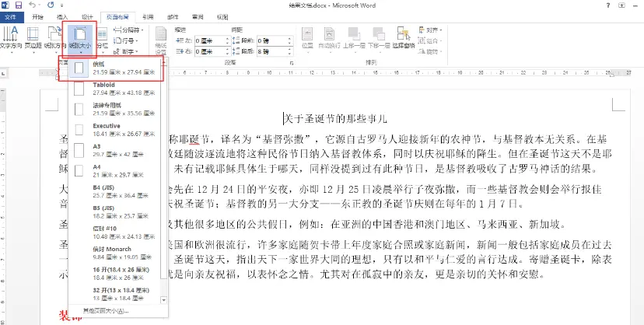Open the 文件 (File) tab
The image size is (644, 325).
click(x=10, y=17)
